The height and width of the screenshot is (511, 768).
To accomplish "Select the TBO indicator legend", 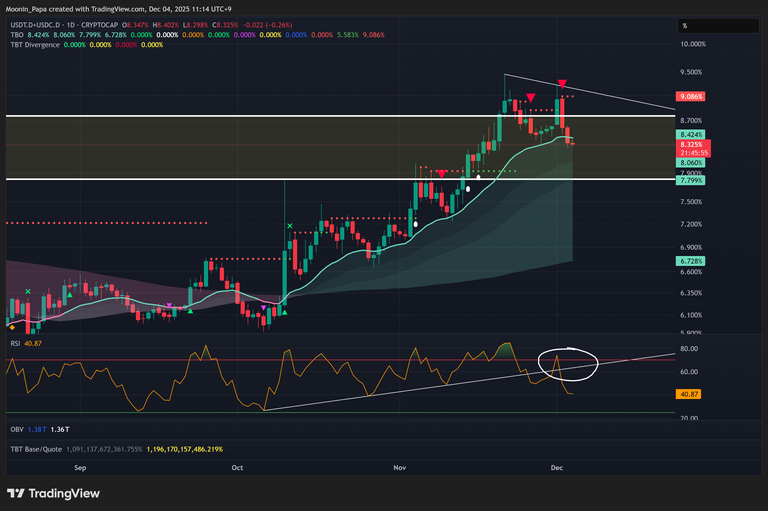I will point(15,34).
